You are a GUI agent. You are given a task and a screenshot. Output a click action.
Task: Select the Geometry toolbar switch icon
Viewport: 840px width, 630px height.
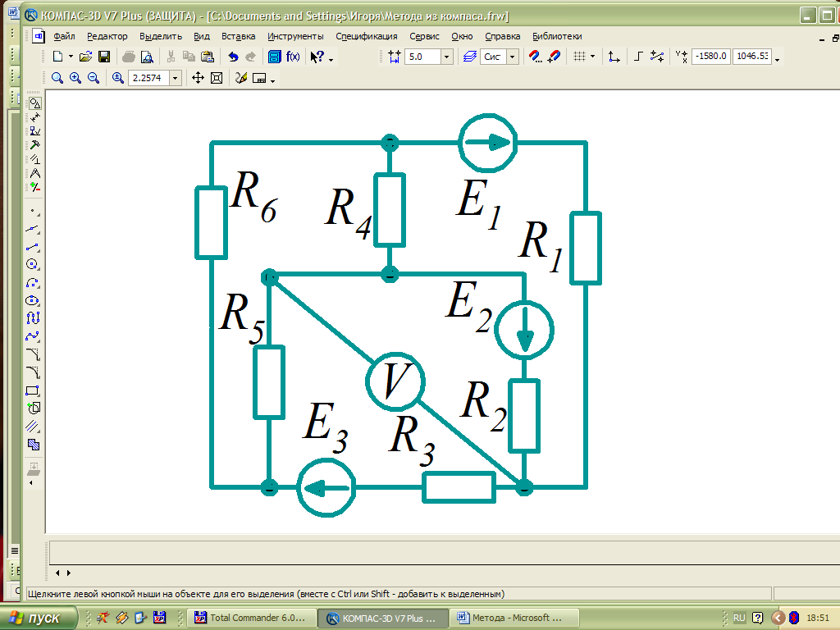click(34, 103)
